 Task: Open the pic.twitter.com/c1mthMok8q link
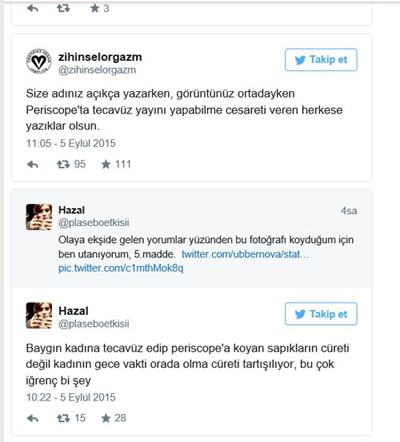click(121, 268)
